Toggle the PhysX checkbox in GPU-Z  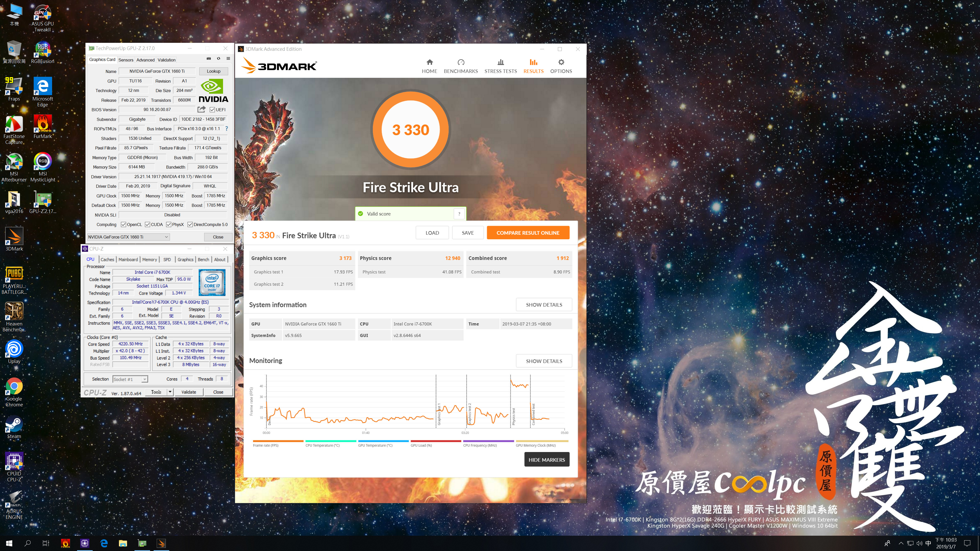[x=168, y=225]
